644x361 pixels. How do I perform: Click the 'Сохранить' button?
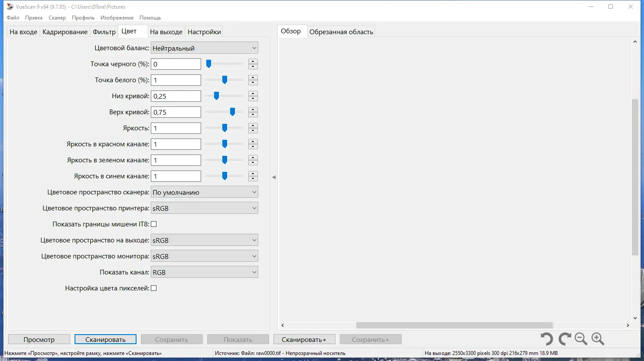(x=172, y=339)
